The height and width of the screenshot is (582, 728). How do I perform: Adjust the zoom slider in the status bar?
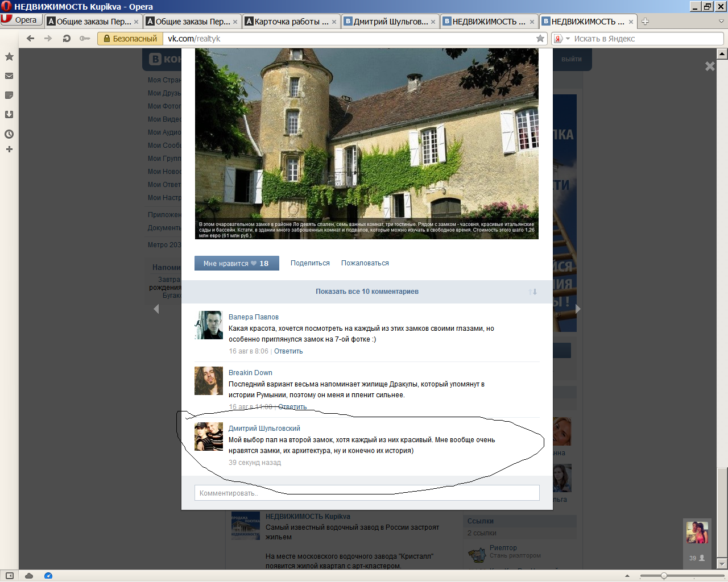(x=664, y=576)
